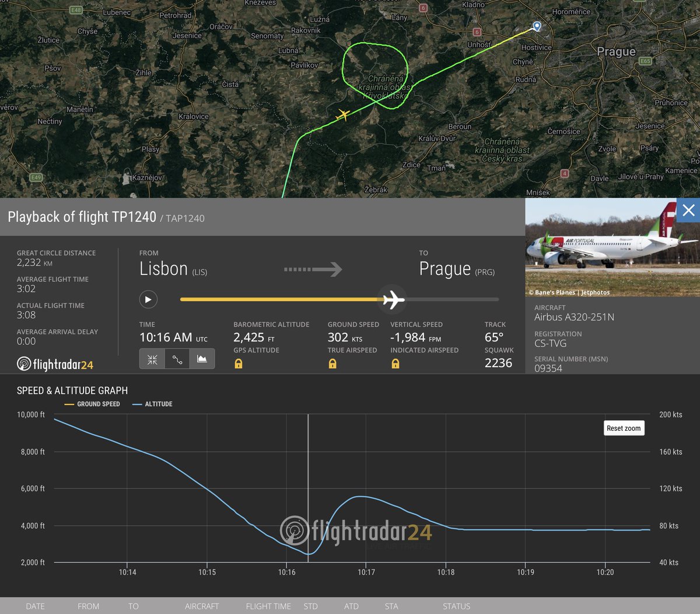Click the Beroun town label on map
The width and height of the screenshot is (700, 614).
(x=460, y=127)
